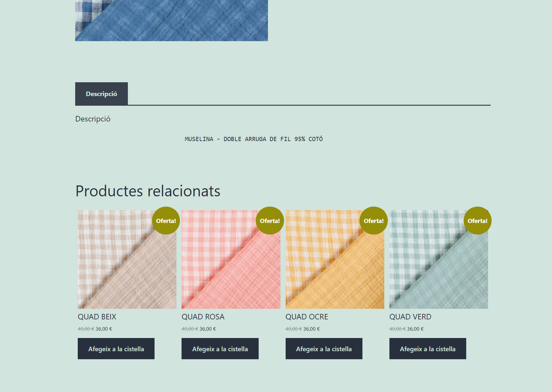Follow the QUAD ROSA title link
The height and width of the screenshot is (392, 552).
(x=203, y=317)
